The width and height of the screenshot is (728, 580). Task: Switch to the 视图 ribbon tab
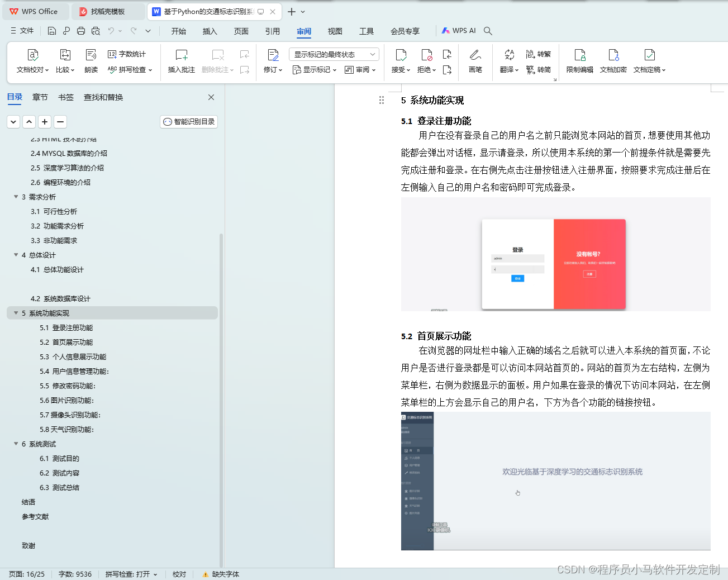pyautogui.click(x=335, y=31)
